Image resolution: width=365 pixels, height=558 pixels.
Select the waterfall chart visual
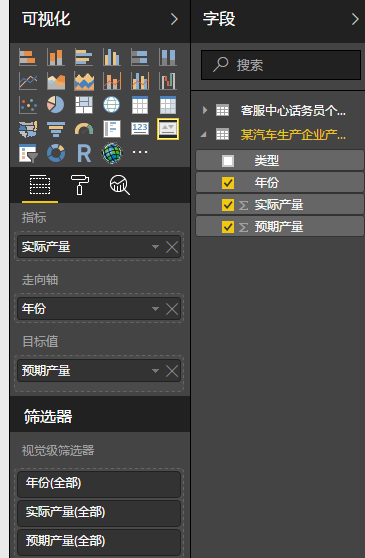point(168,81)
